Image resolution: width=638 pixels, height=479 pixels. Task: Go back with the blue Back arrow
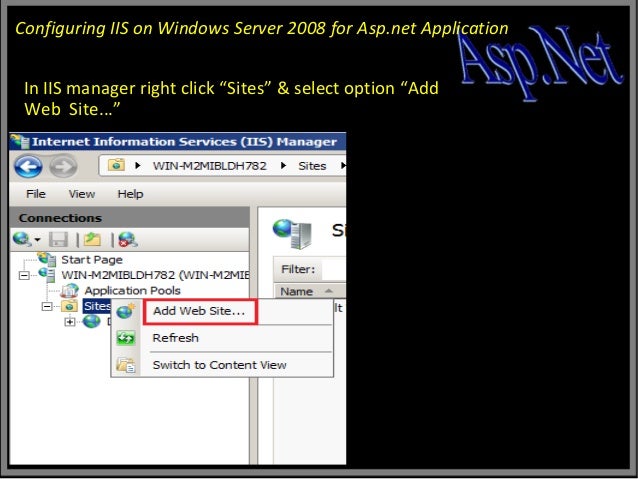pyautogui.click(x=28, y=166)
